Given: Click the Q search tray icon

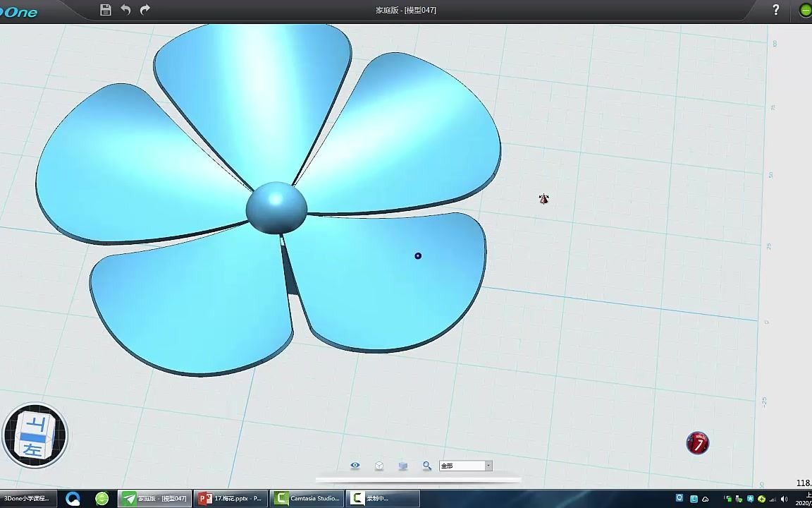Looking at the screenshot, I should tap(679, 498).
